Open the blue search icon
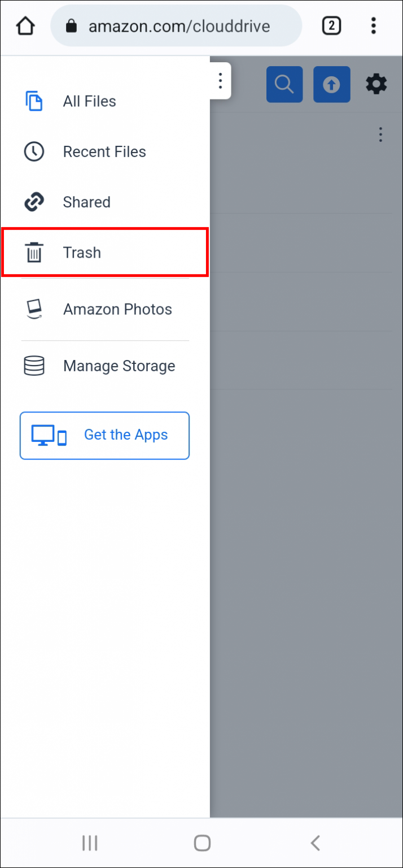 (x=284, y=84)
